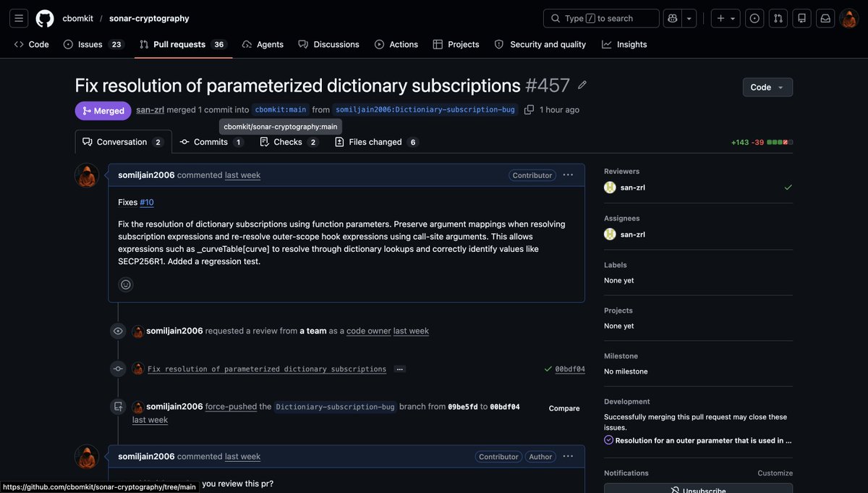868x493 pixels.
Task: Open the Insights tab
Action: tap(624, 44)
